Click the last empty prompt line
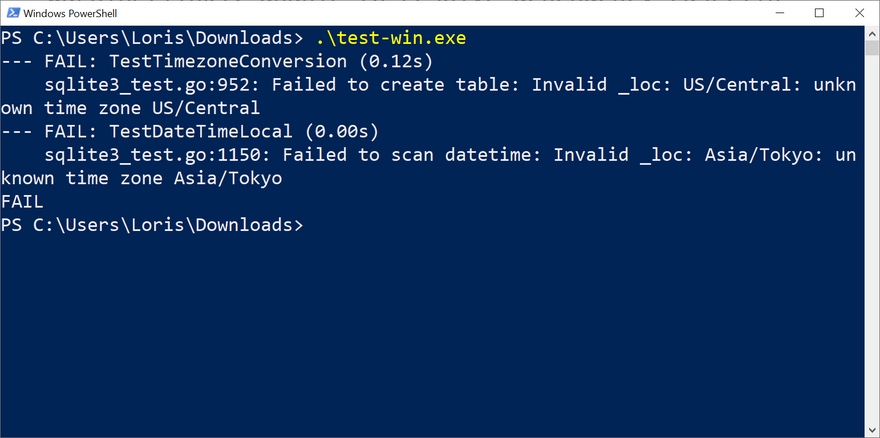 pos(152,225)
